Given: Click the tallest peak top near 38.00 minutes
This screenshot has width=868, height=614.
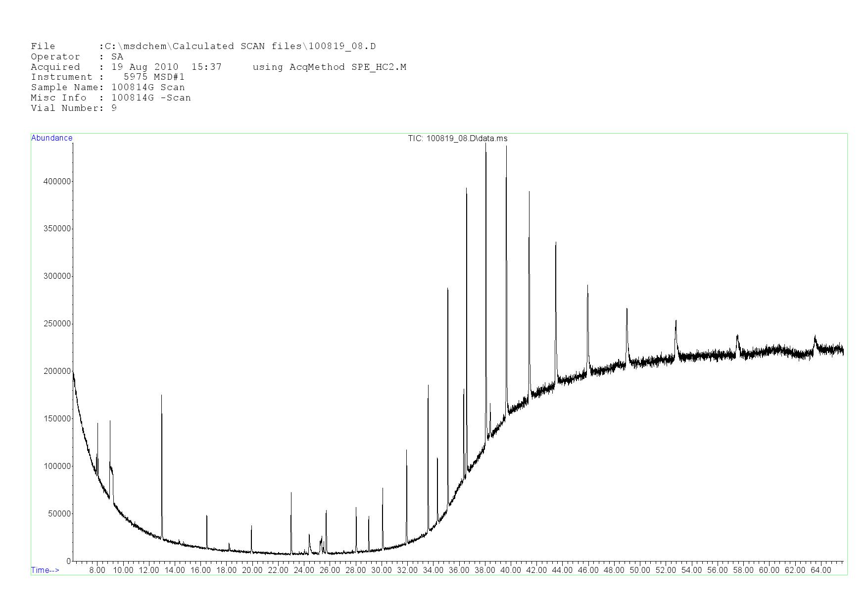Looking at the screenshot, I should coord(485,144).
